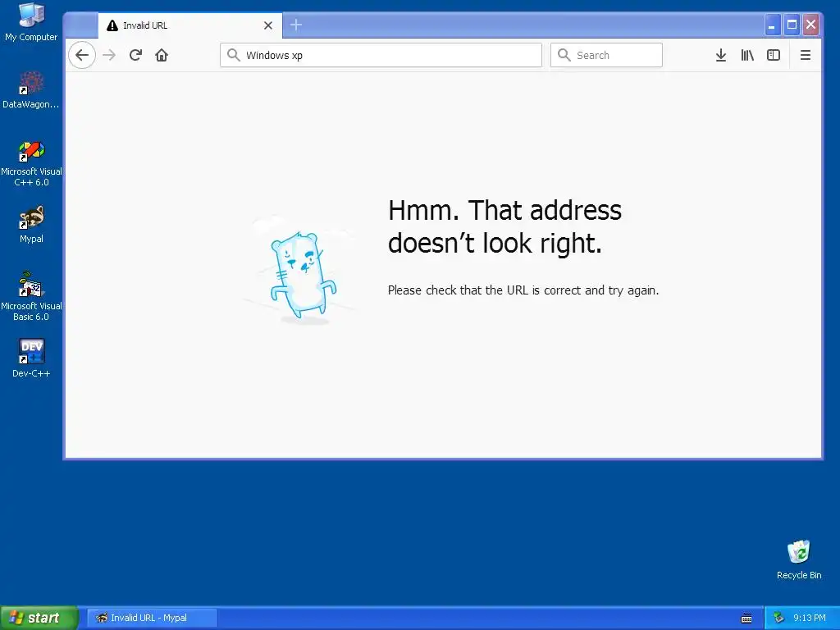Select the 'Invalid URL' tab
Viewport: 840px width, 630px height.
point(190,25)
